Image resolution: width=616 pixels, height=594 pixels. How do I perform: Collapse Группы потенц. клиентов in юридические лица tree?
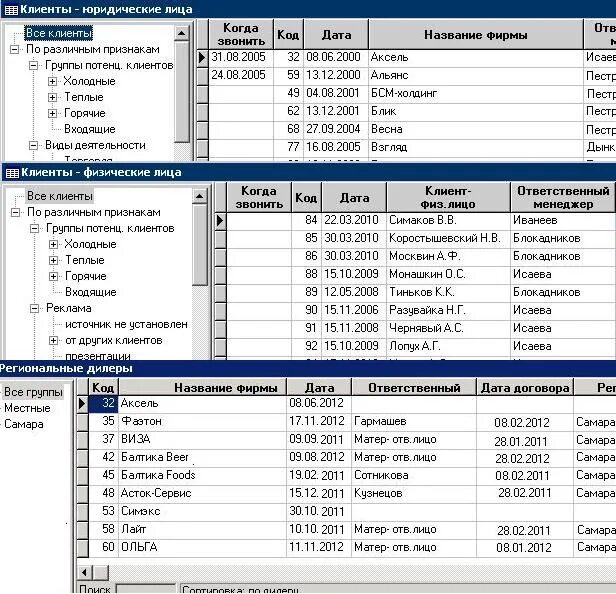tap(33, 65)
